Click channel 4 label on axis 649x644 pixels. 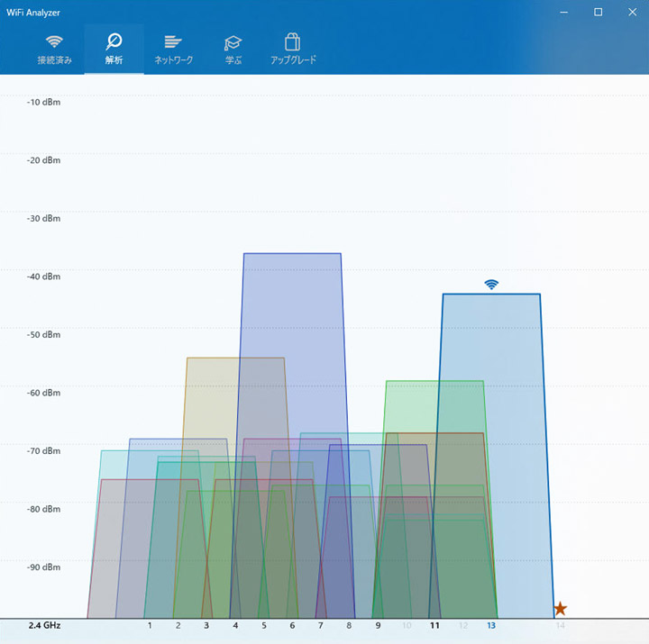(235, 625)
